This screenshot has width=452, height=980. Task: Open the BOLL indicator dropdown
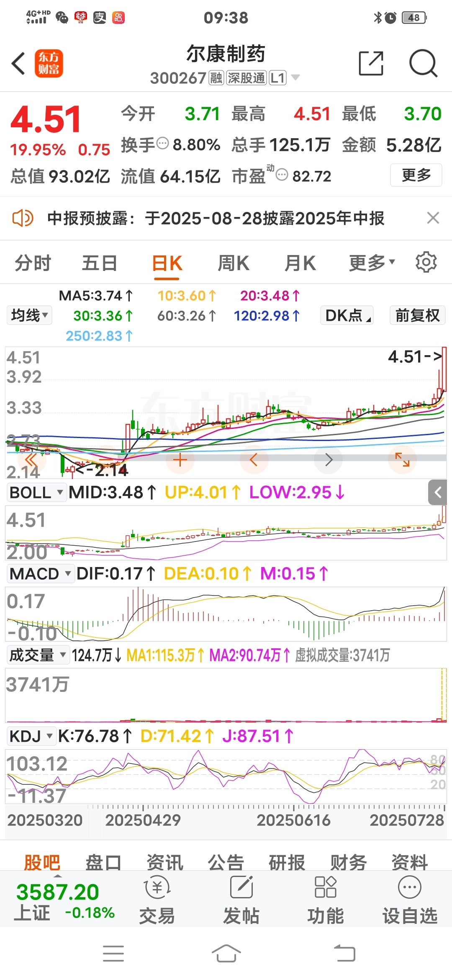coord(36,493)
